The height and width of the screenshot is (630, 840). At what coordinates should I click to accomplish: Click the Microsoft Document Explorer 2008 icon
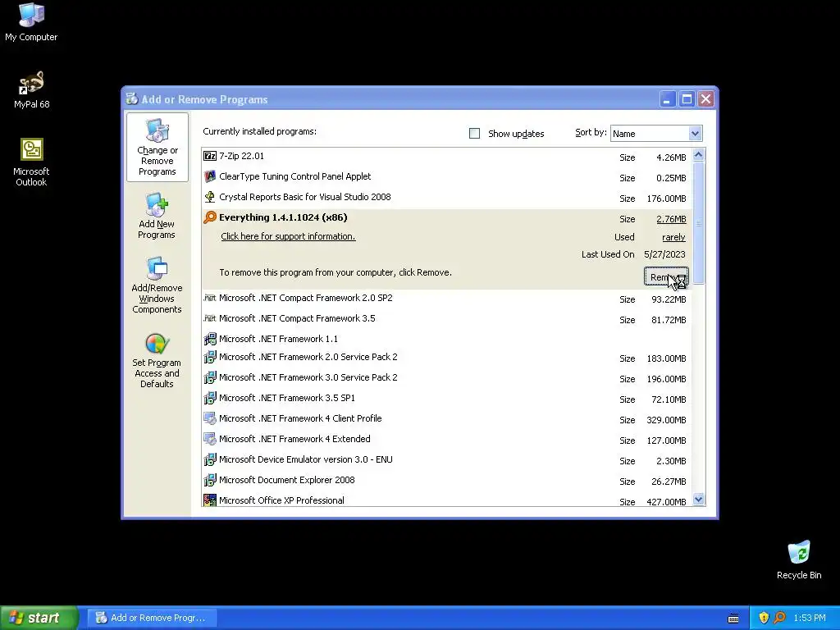tap(210, 480)
